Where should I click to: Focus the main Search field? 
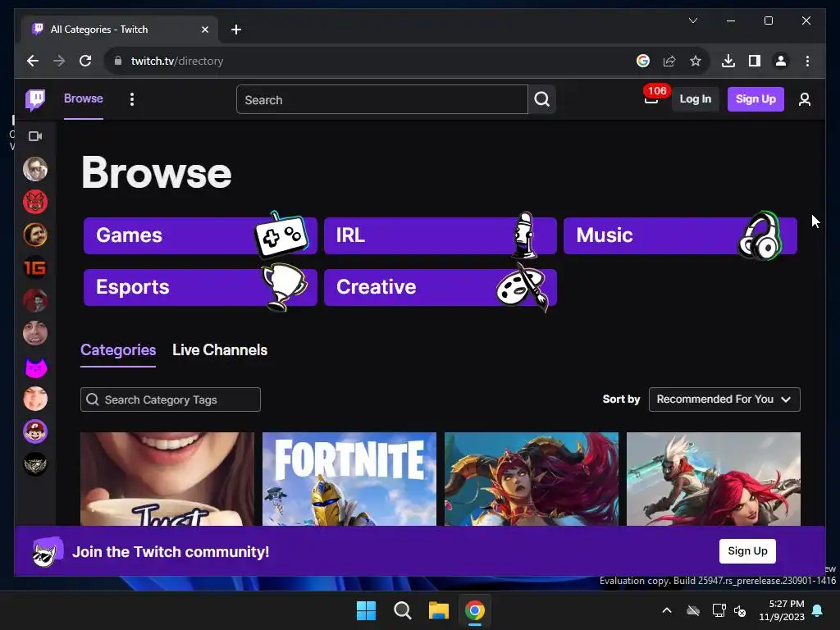click(382, 99)
